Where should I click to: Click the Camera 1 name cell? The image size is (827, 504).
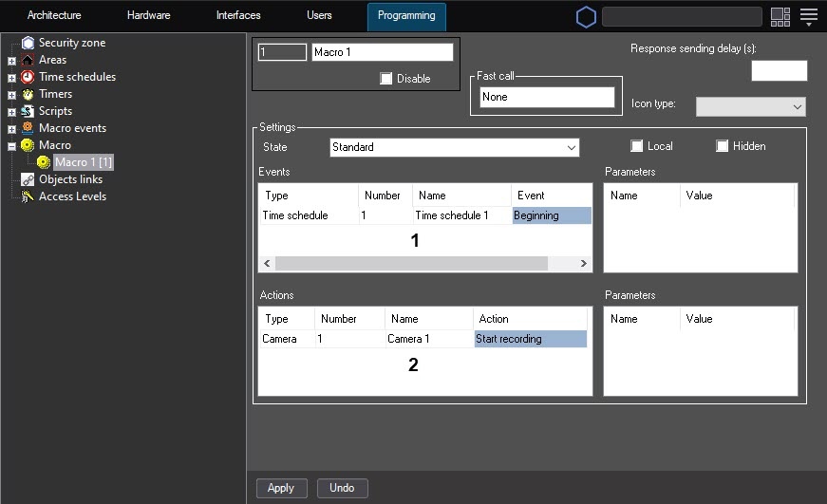429,339
